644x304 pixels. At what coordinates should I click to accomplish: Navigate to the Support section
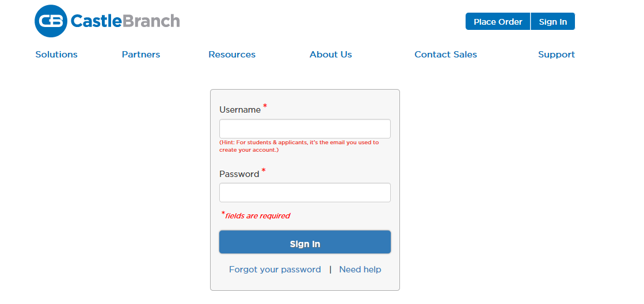557,55
